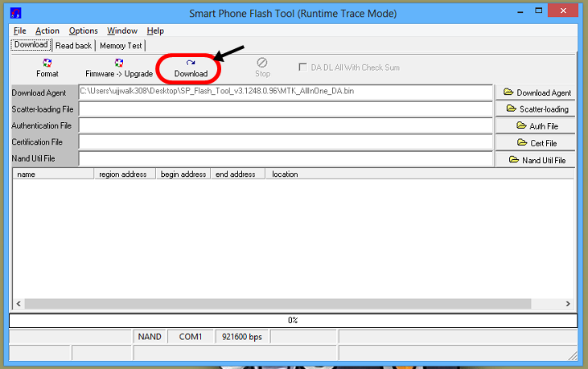
Task: Close the Smart Phone Flash Tool window
Action: point(563,10)
